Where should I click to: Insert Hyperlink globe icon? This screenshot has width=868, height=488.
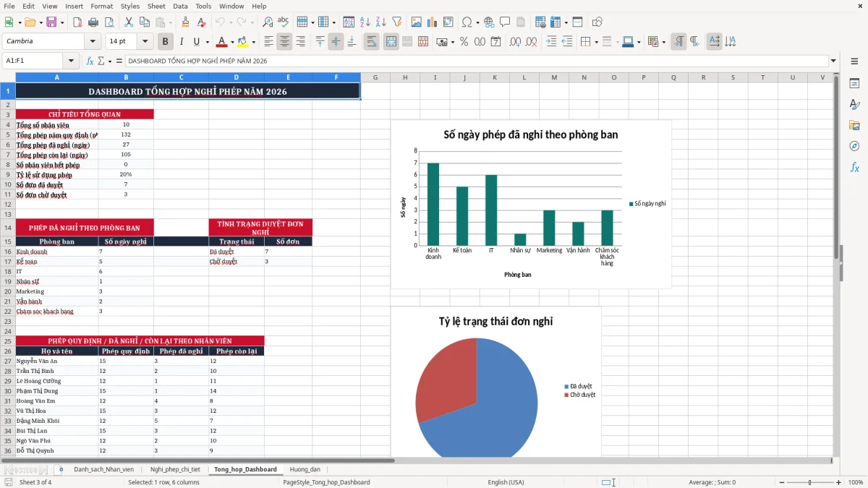pos(489,22)
